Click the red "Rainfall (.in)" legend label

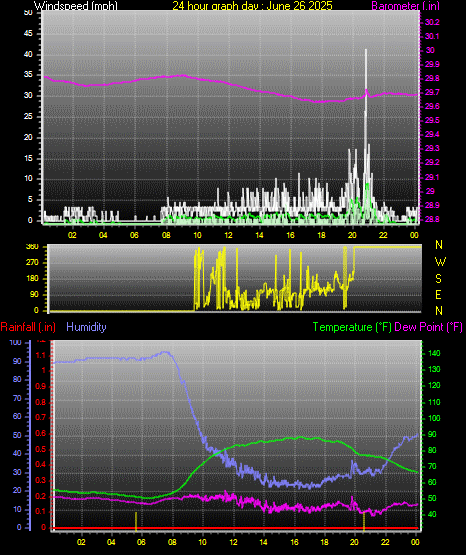click(x=28, y=327)
